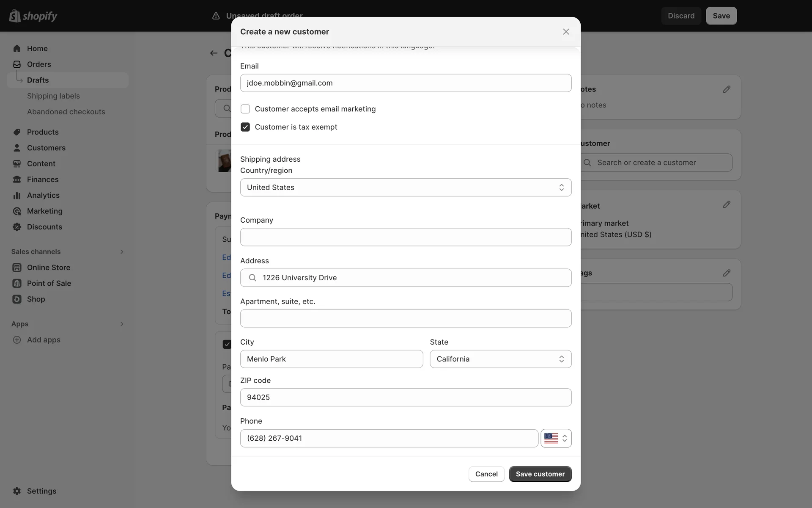Open the Country/region dropdown
This screenshot has height=508, width=812.
[406, 188]
